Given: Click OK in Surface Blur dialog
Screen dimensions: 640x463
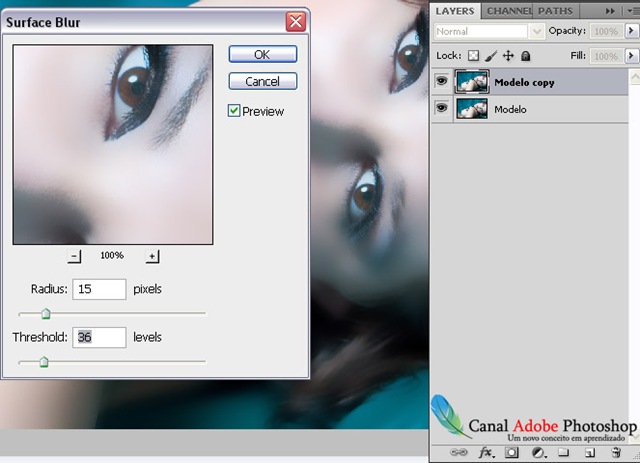Looking at the screenshot, I should pyautogui.click(x=262, y=54).
